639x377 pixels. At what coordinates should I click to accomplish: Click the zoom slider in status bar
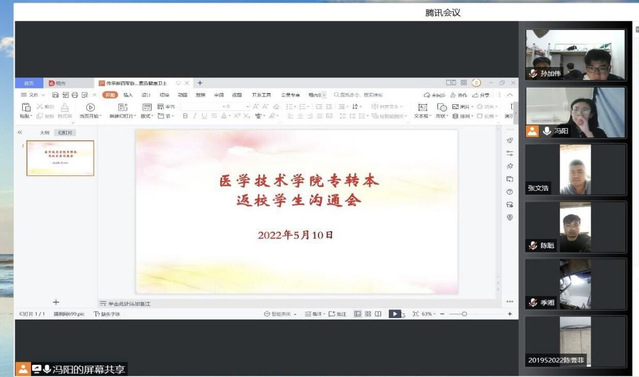pos(464,314)
